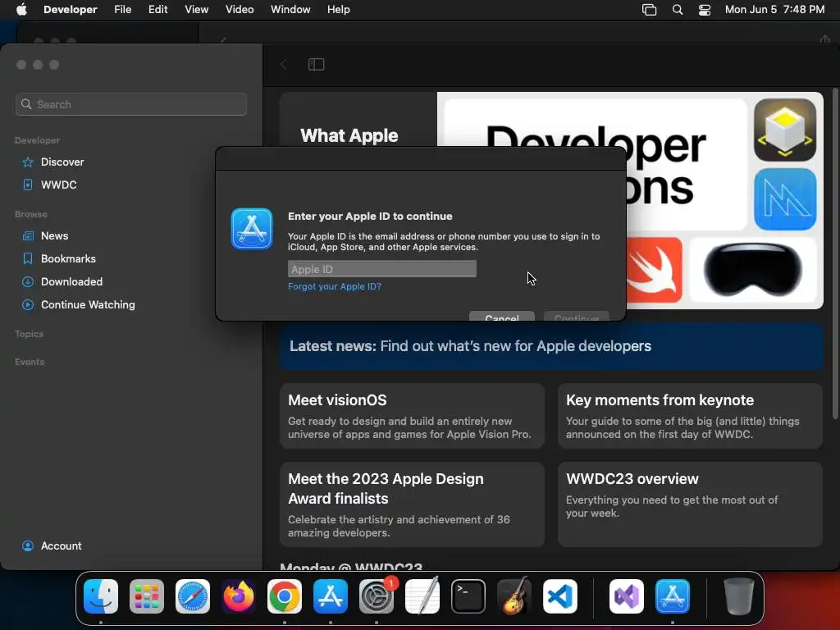Viewport: 840px width, 630px height.
Task: Open the Downloaded section
Action: [71, 282]
